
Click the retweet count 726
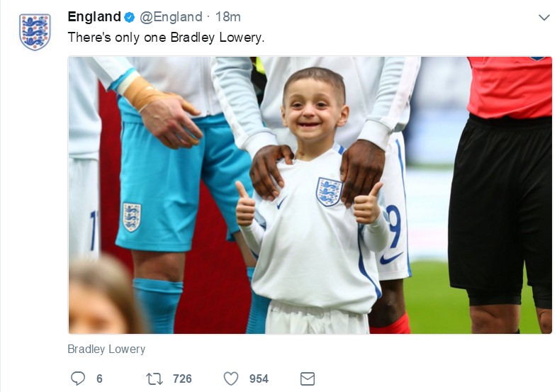(182, 379)
